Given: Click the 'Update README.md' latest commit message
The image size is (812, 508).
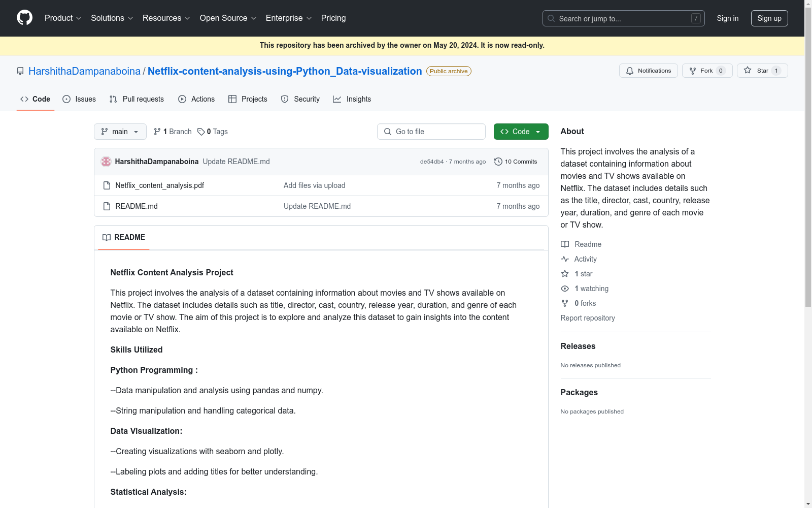Looking at the screenshot, I should click(x=236, y=162).
